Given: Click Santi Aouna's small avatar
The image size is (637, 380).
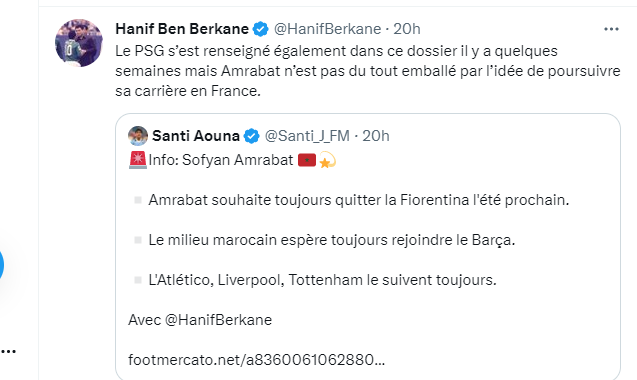Looking at the screenshot, I should (138, 136).
